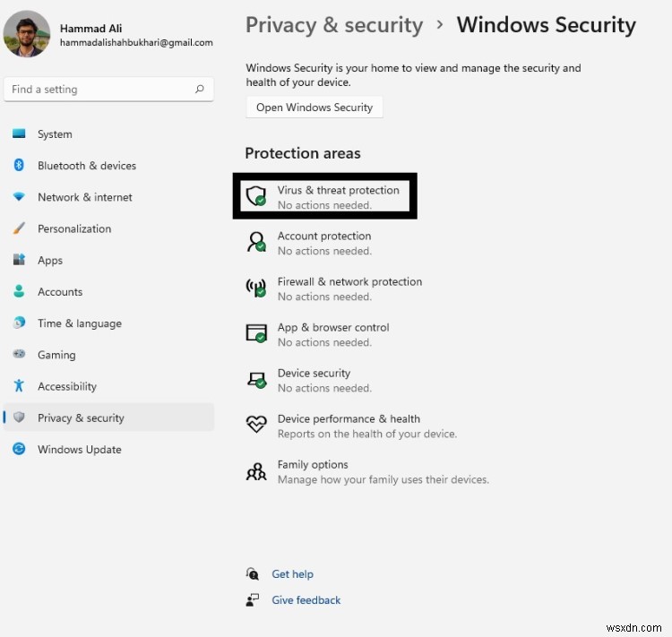Click the Find a setting search box
Image resolution: width=672 pixels, height=637 pixels.
(108, 90)
